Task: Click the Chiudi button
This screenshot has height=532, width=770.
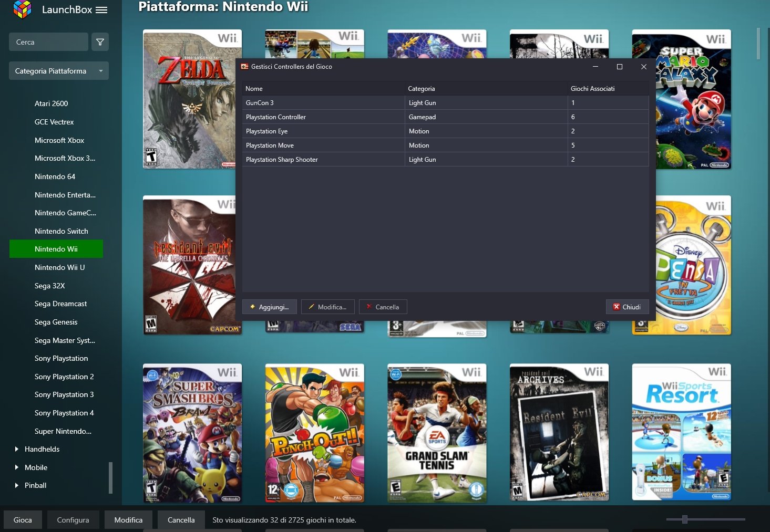Action: pos(627,307)
